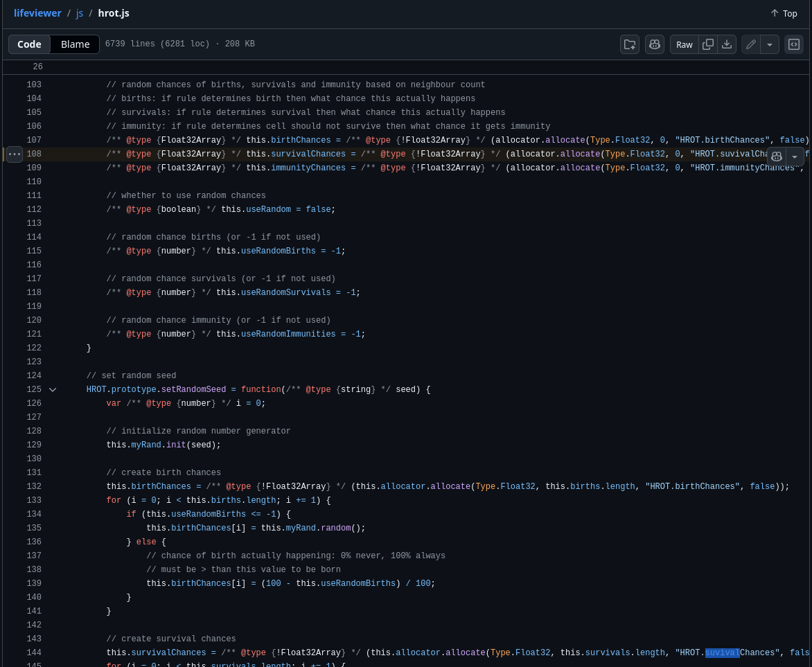Switch to Blame view tab
This screenshot has height=667, width=812.
pyautogui.click(x=75, y=44)
